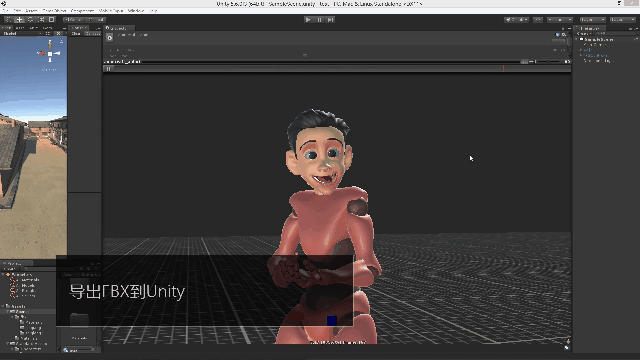Toggle the Pivot/Center handle mode
Image resolution: width=640 pixels, height=360 pixels.
pyautogui.click(x=74, y=20)
